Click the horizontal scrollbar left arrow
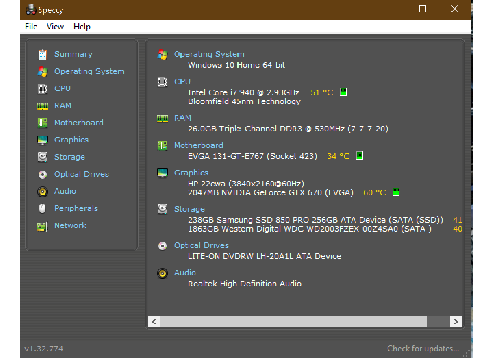This screenshot has height=360, width=480. pyautogui.click(x=154, y=322)
